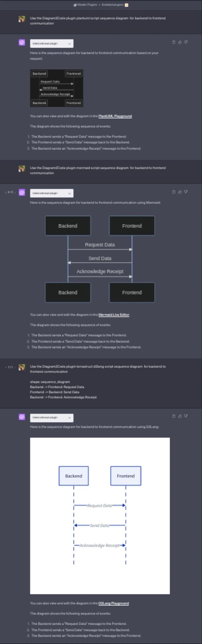This screenshot has width=202, height=644.
Task: Thumbs up the D2Lang diagram response
Action: point(180,416)
